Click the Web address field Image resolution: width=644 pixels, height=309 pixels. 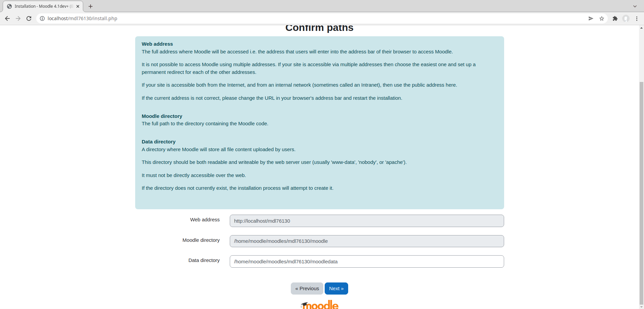(x=367, y=221)
